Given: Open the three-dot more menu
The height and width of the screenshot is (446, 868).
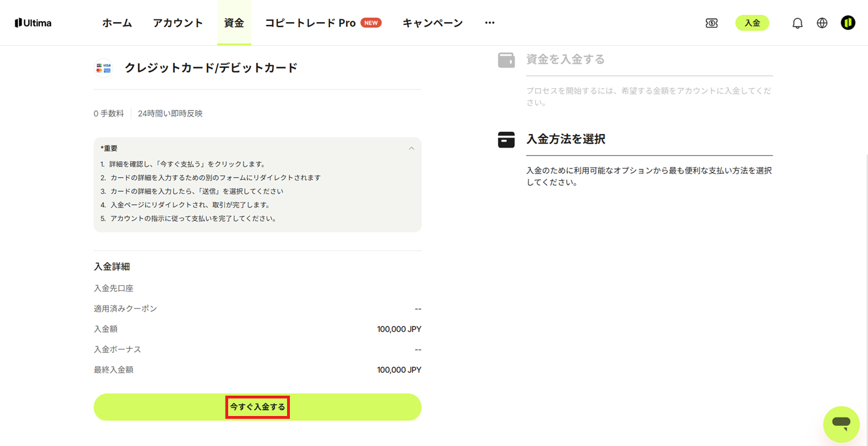Looking at the screenshot, I should pyautogui.click(x=490, y=23).
